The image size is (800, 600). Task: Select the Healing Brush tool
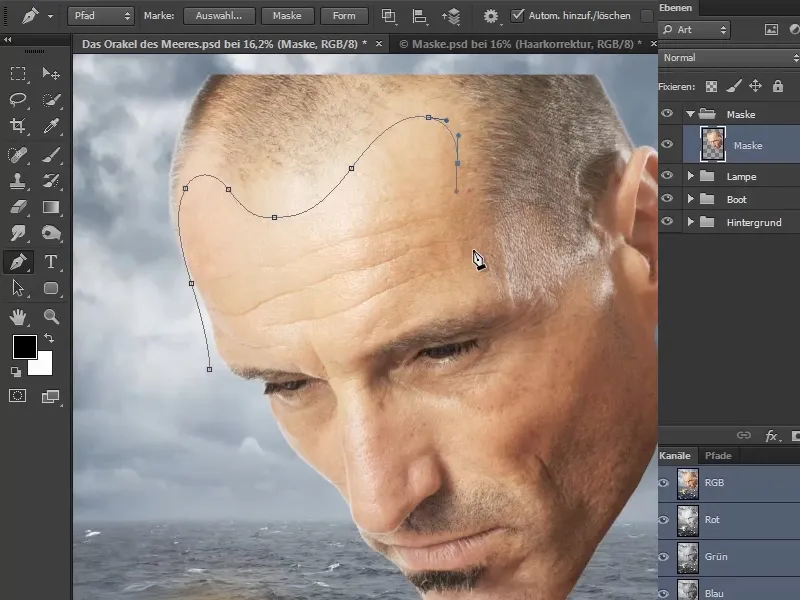coord(18,155)
